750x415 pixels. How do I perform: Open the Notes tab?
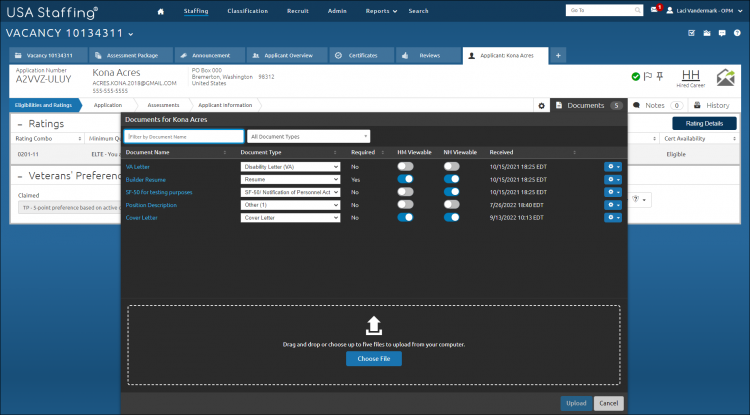[658, 105]
